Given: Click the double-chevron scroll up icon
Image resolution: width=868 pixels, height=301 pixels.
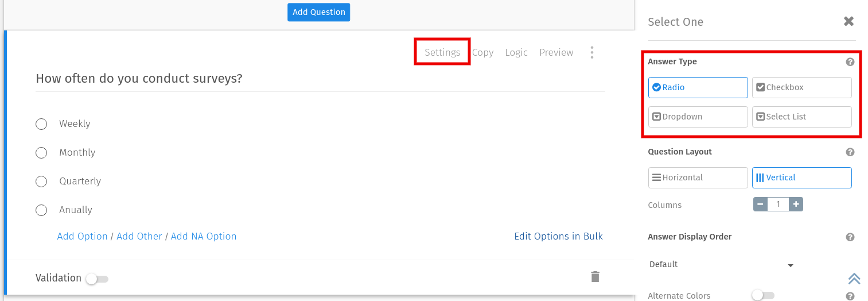Looking at the screenshot, I should pyautogui.click(x=854, y=279).
